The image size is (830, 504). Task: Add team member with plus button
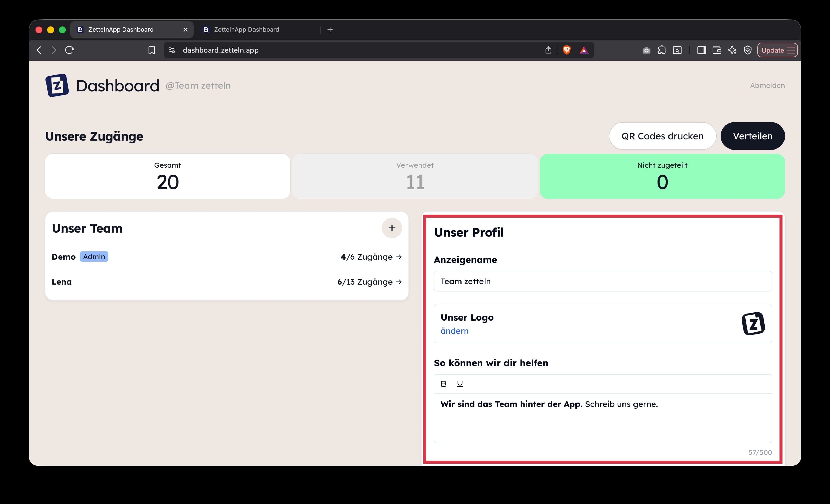click(392, 228)
